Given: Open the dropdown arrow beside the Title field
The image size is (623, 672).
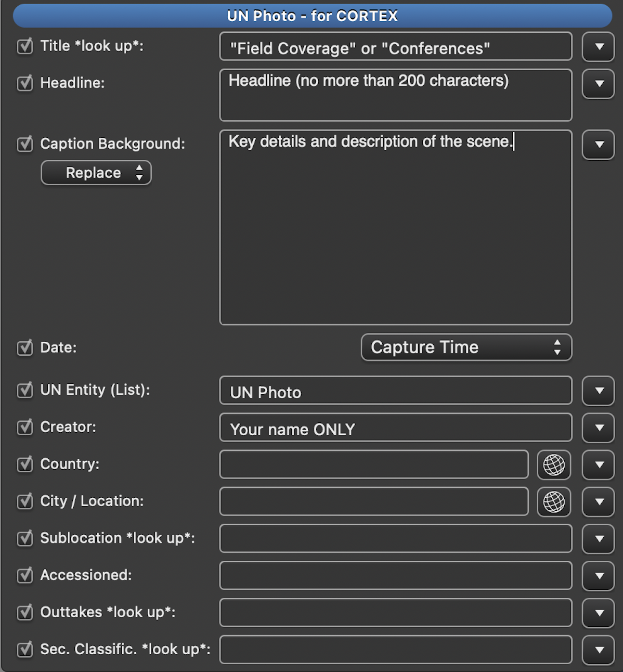Looking at the screenshot, I should click(x=599, y=47).
